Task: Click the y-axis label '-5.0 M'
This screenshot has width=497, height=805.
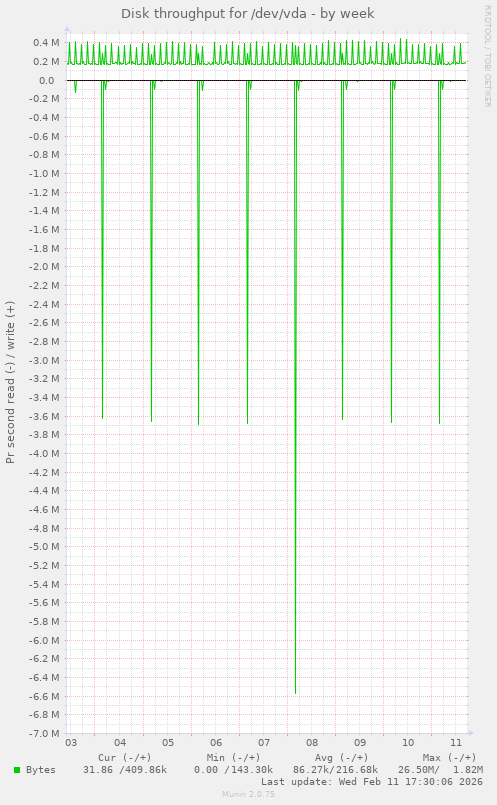Action: click(x=45, y=547)
